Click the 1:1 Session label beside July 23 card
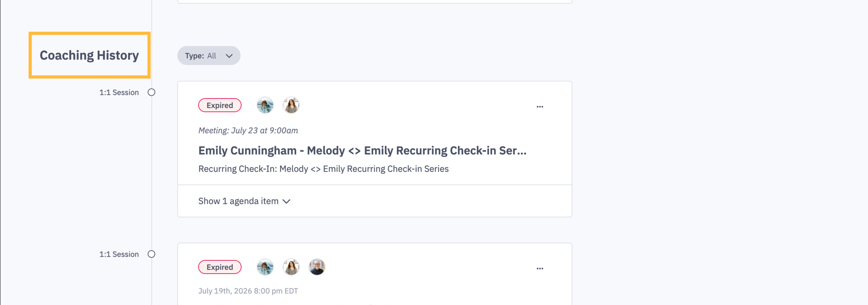Image resolution: width=868 pixels, height=305 pixels. click(x=119, y=92)
